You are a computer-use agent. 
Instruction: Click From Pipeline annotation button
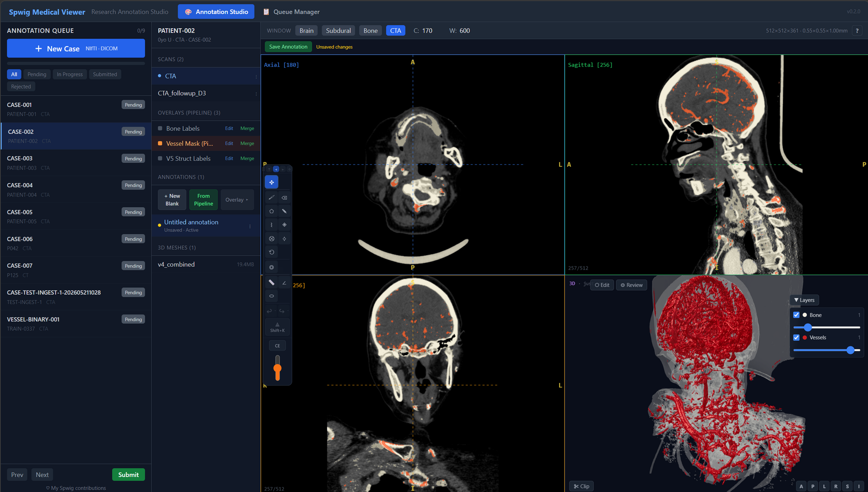coord(203,200)
